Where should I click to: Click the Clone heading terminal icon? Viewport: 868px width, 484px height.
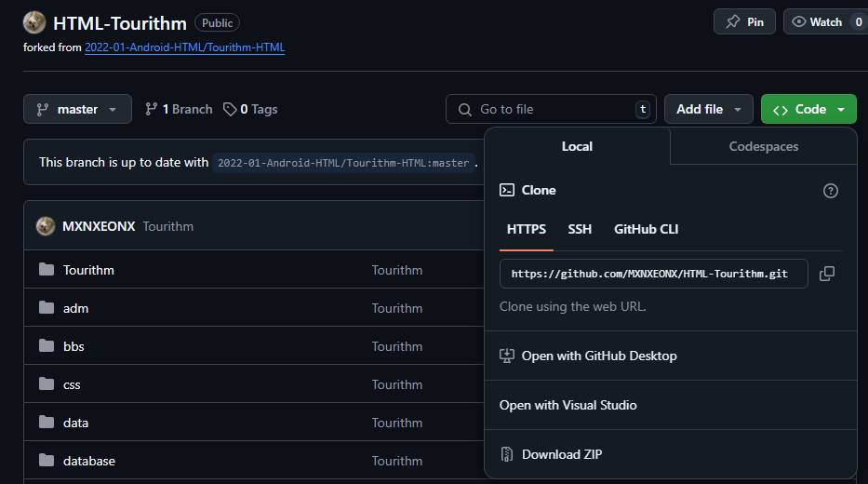(x=506, y=190)
